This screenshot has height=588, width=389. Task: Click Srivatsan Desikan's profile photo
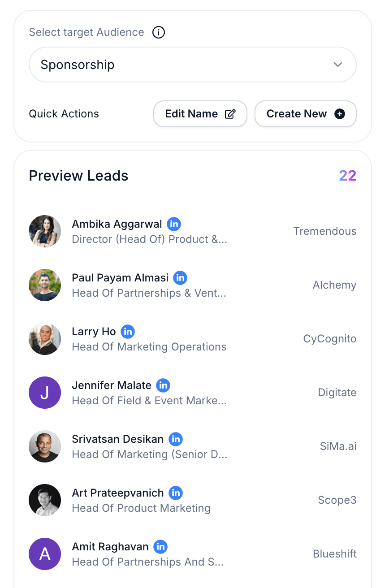pyautogui.click(x=45, y=446)
